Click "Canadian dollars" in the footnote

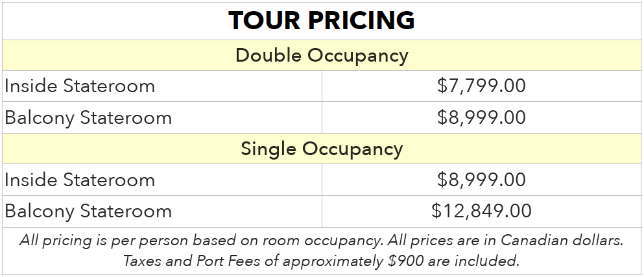coord(563,241)
